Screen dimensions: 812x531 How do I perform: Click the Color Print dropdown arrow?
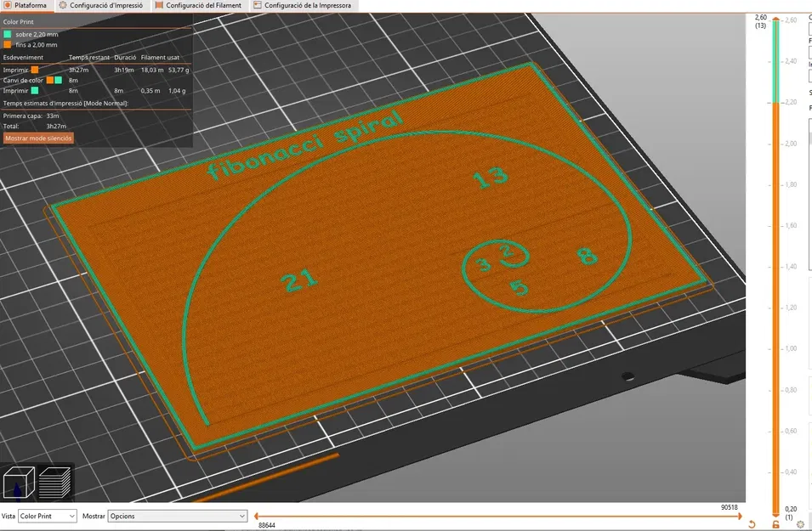(71, 516)
